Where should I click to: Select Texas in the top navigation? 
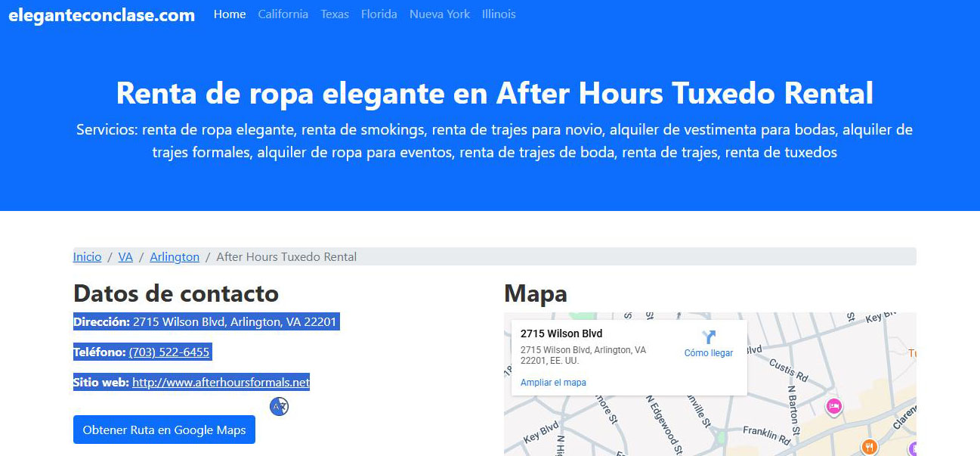[x=335, y=14]
